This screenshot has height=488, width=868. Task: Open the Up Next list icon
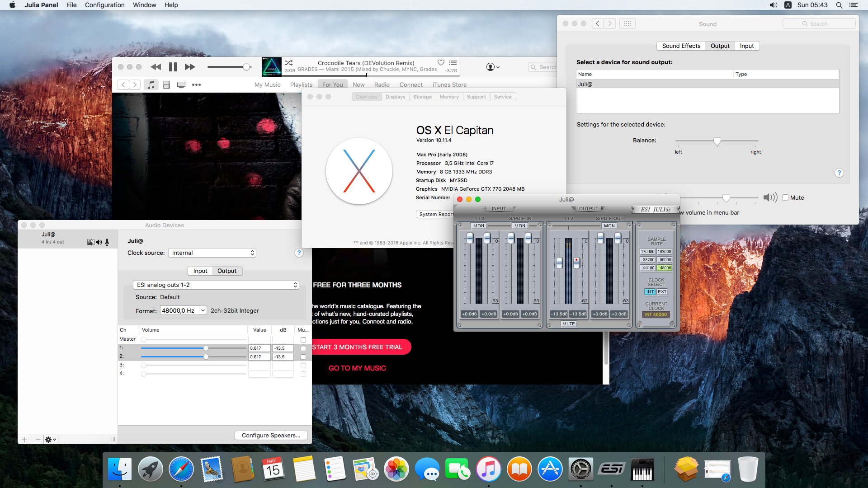pos(453,63)
